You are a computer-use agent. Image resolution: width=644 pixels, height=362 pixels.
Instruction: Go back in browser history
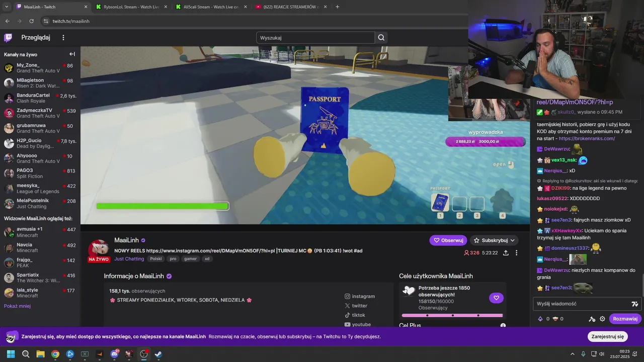tap(7, 21)
